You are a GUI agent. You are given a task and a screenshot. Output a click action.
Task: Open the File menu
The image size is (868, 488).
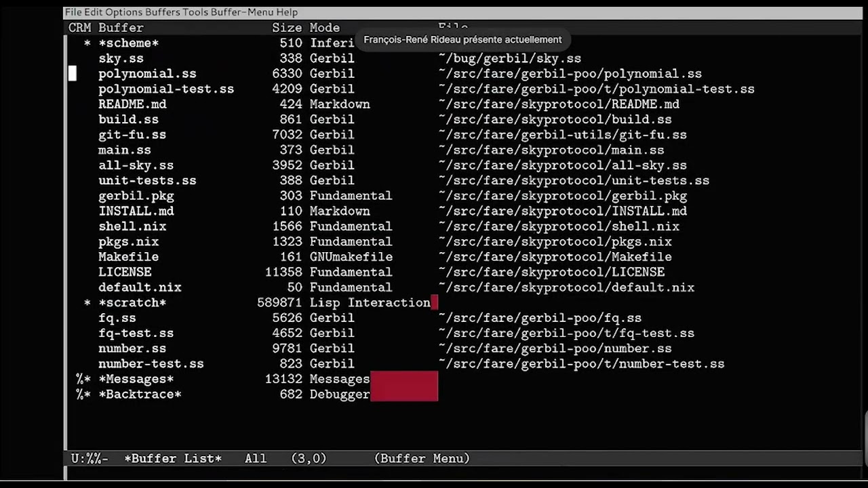73,12
